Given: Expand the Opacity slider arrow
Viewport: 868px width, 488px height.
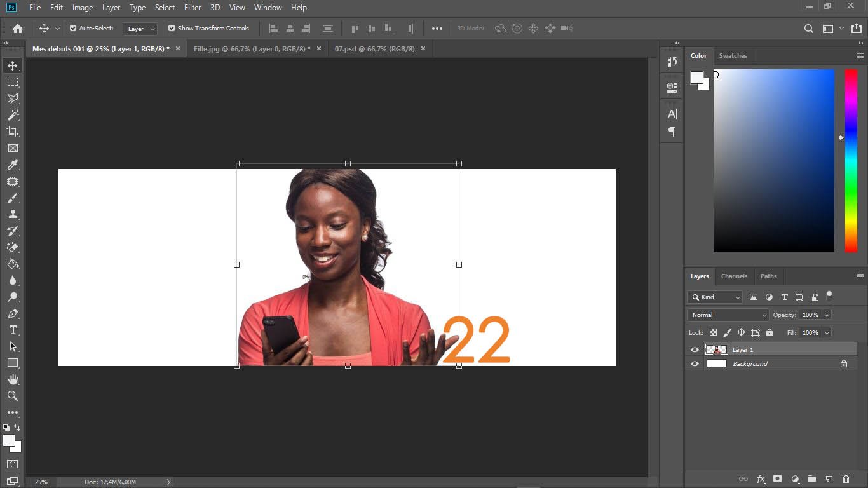Looking at the screenshot, I should tap(827, 315).
